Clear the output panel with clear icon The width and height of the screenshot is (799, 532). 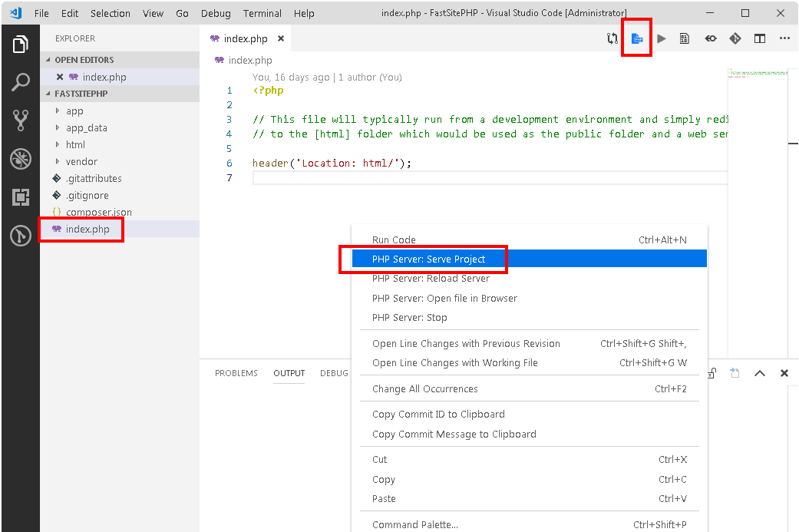pyautogui.click(x=735, y=373)
